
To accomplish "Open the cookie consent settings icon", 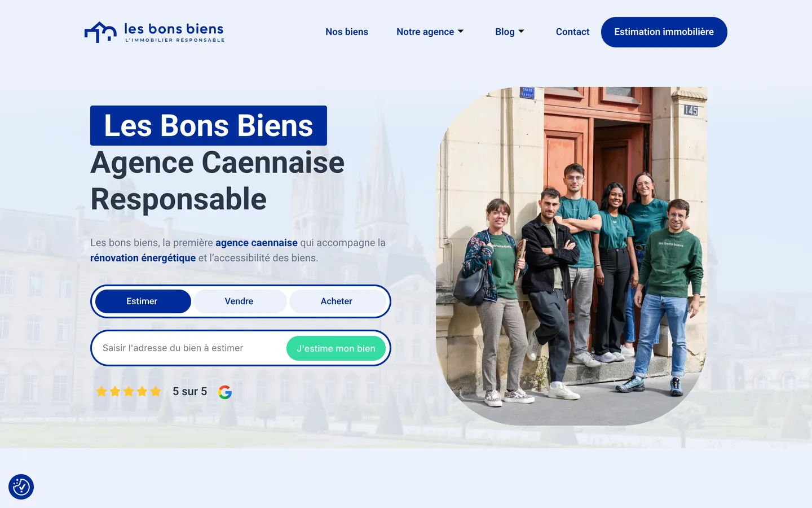I will (21, 487).
